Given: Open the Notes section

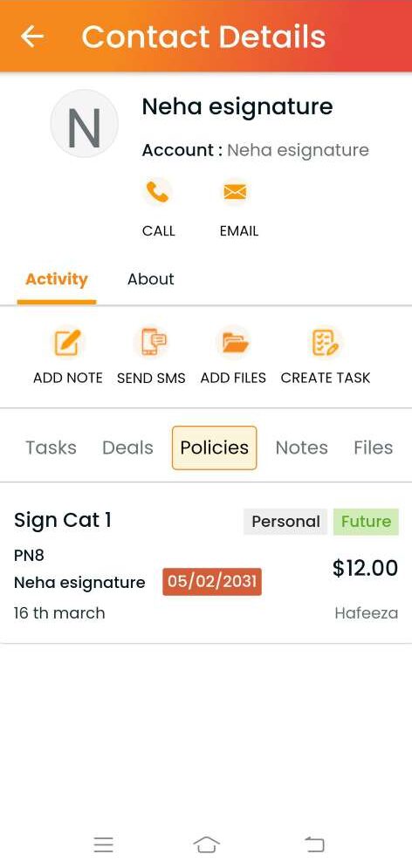Looking at the screenshot, I should pos(301,448).
